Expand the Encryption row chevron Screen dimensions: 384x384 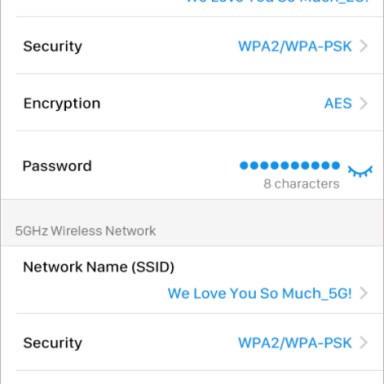[x=364, y=103]
